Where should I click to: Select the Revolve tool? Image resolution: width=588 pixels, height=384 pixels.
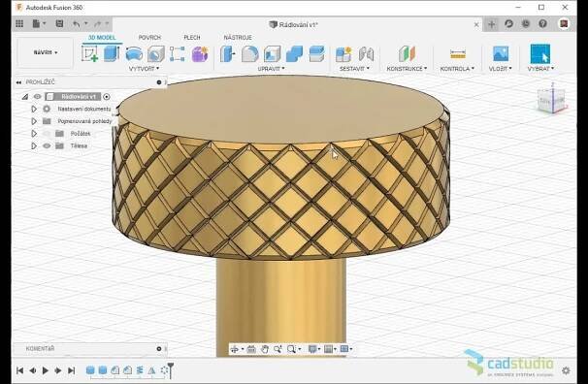click(134, 54)
